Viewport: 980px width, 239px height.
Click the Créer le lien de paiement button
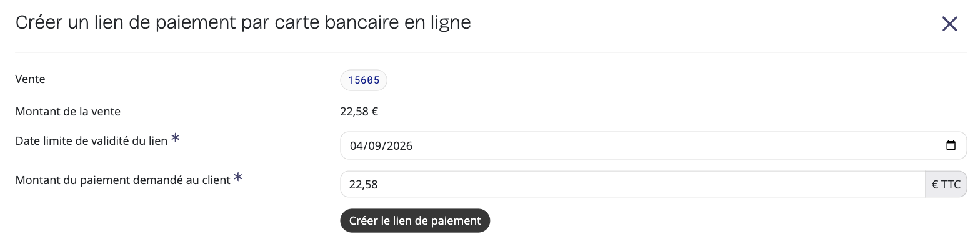click(x=415, y=221)
